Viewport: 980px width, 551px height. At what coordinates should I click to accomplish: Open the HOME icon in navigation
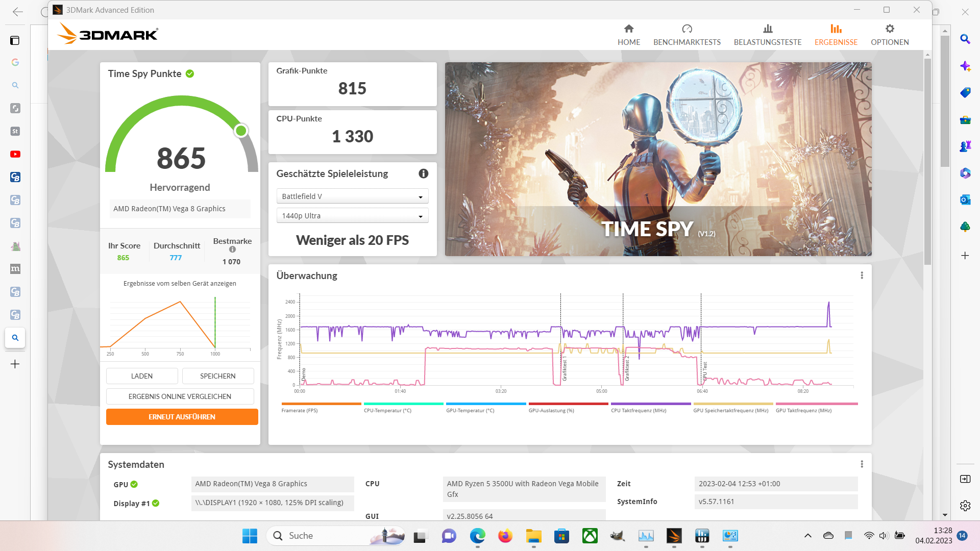click(x=628, y=29)
